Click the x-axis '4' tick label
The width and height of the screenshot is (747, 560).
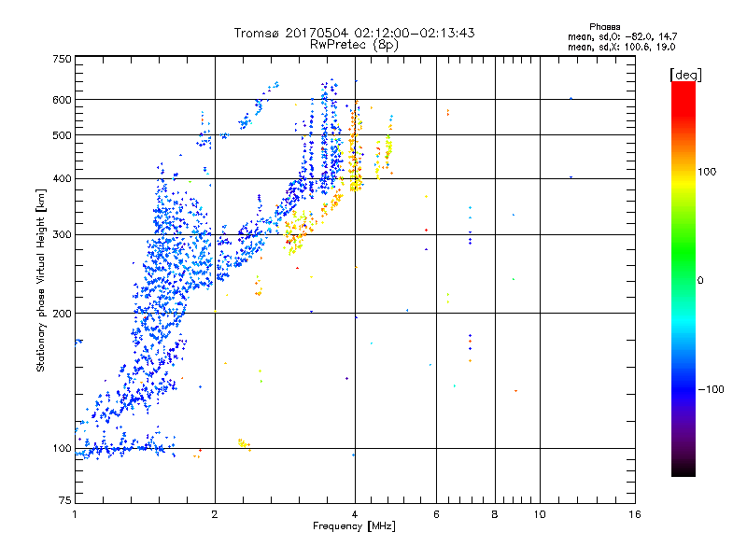[x=355, y=514]
